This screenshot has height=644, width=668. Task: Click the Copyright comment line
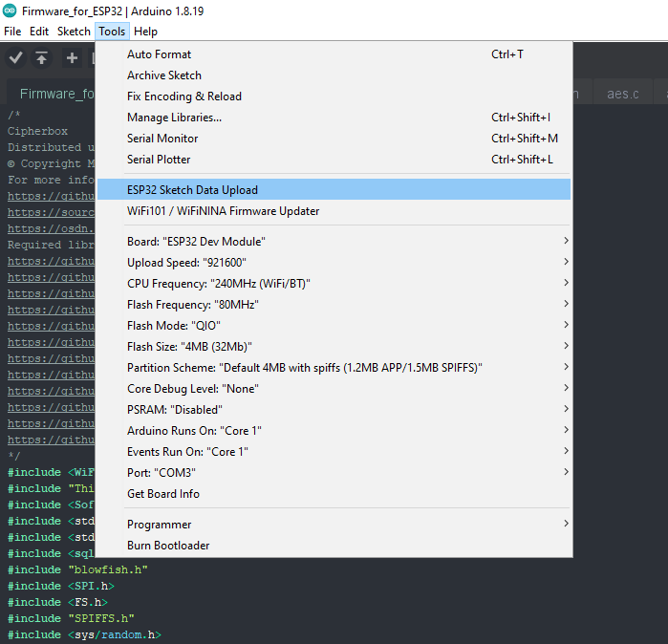click(51, 163)
